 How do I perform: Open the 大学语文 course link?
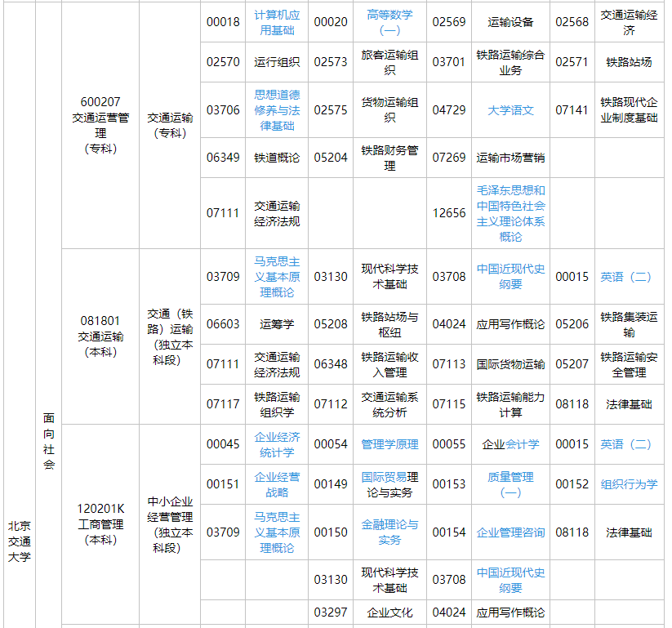(x=510, y=110)
